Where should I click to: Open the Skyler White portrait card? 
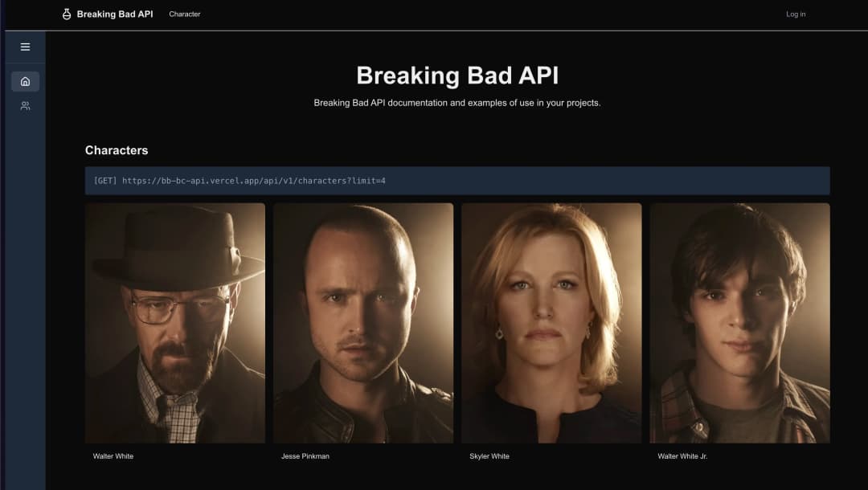point(551,323)
